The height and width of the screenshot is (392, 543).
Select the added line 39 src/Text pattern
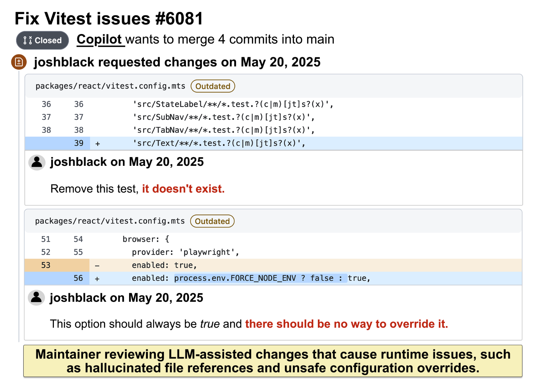pos(274,143)
